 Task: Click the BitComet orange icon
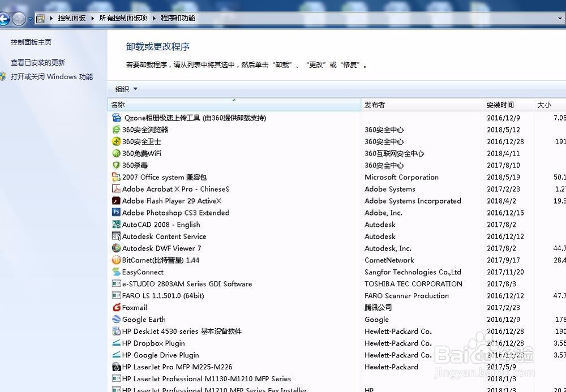click(116, 260)
